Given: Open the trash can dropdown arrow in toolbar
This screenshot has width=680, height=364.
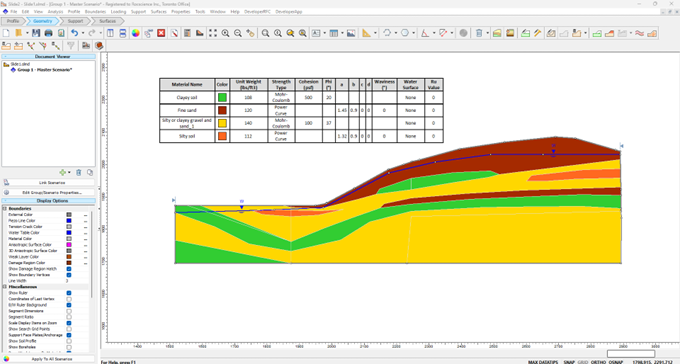Looking at the screenshot, I should coord(487,33).
